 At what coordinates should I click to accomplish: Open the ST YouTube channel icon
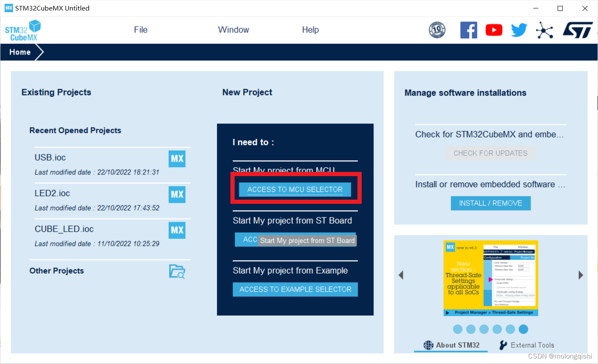pos(494,30)
